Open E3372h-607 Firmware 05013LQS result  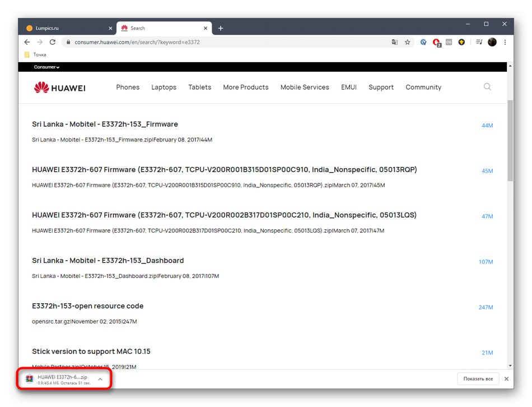224,215
